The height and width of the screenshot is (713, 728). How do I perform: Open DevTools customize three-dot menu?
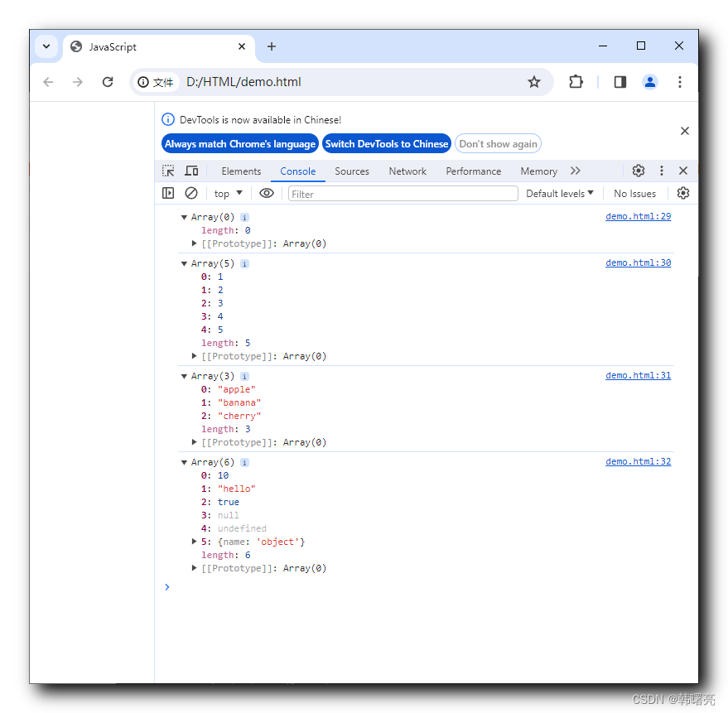click(662, 171)
